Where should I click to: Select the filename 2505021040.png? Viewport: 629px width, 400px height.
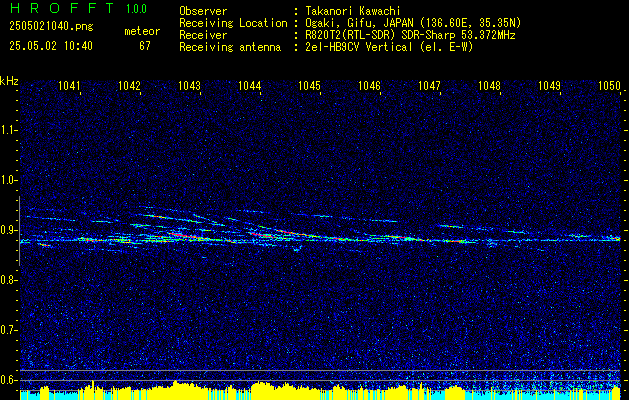[51, 27]
